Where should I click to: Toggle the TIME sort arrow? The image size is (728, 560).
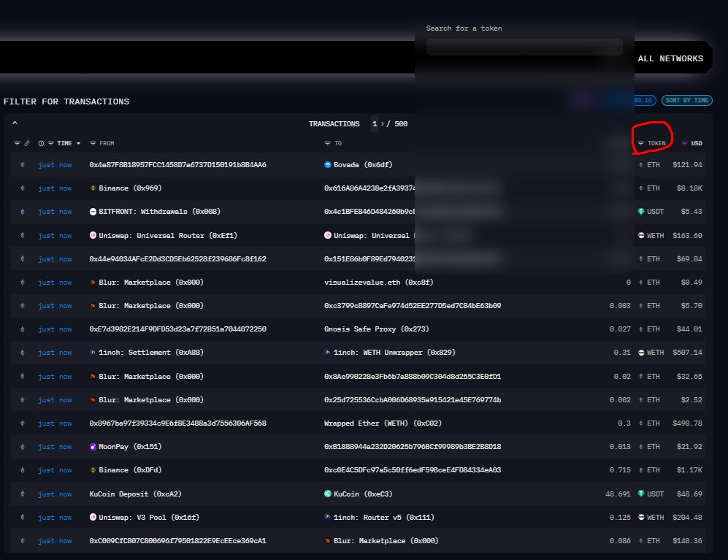pyautogui.click(x=78, y=143)
